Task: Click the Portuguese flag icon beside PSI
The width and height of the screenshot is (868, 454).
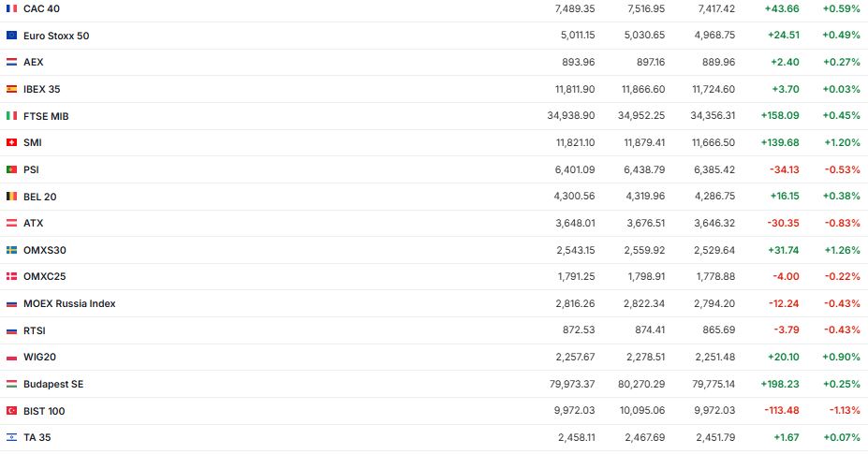Action: click(11, 169)
